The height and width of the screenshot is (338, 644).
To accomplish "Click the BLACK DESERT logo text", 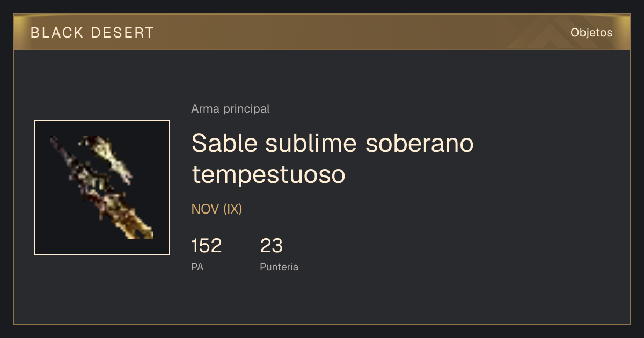I will click(92, 33).
